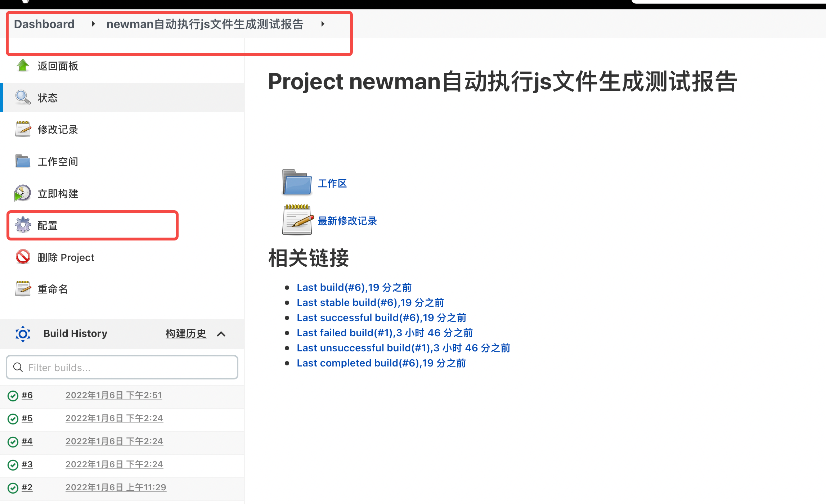Image resolution: width=826 pixels, height=504 pixels.
Task: Expand the dropdown arrow after Dashboard
Action: (x=93, y=24)
